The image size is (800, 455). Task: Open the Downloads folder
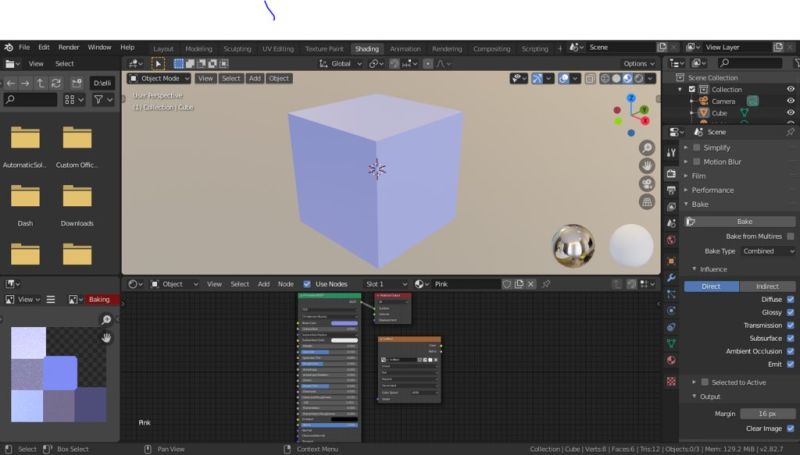click(x=77, y=206)
